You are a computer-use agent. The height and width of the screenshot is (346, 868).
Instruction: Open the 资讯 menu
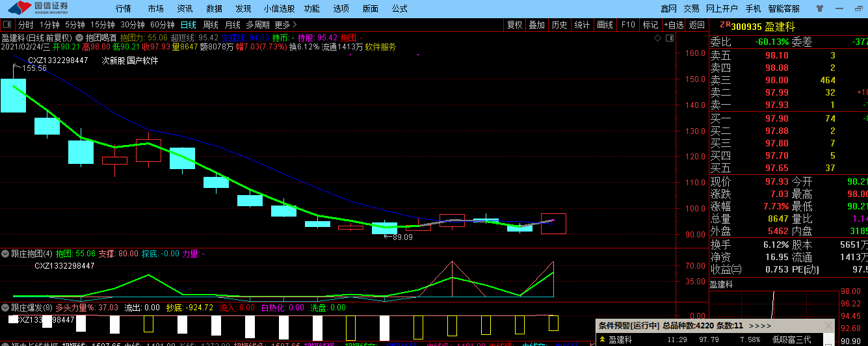tap(185, 8)
